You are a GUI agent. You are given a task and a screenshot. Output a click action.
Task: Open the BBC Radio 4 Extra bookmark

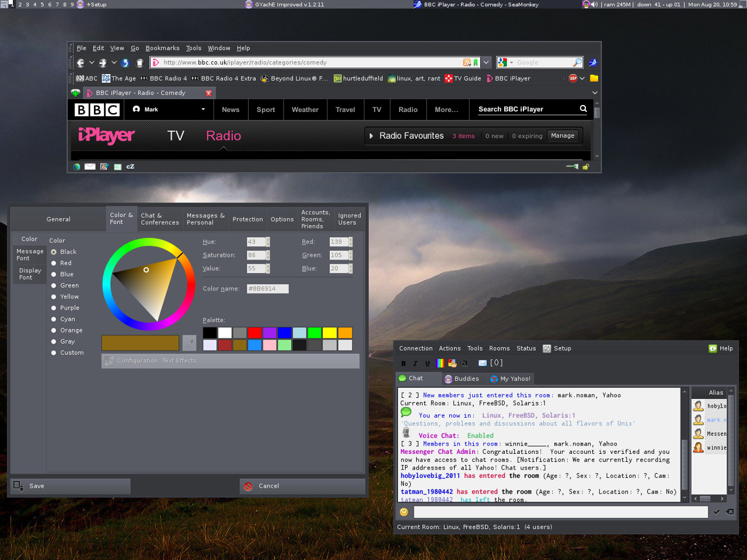(x=224, y=78)
